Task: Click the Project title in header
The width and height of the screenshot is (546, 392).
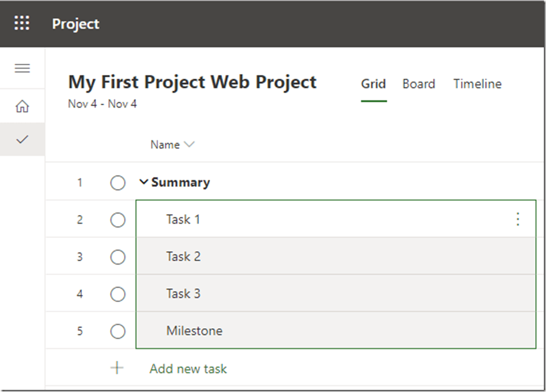Action: click(x=75, y=24)
